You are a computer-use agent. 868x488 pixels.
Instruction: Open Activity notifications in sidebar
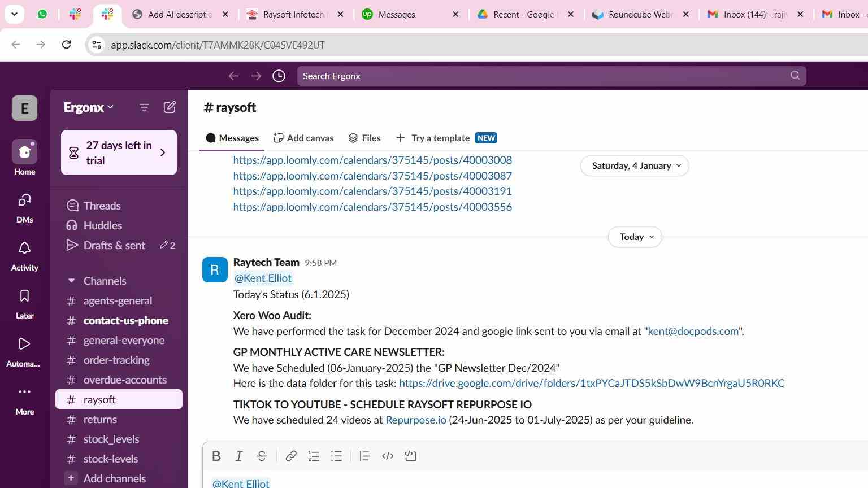coord(24,256)
